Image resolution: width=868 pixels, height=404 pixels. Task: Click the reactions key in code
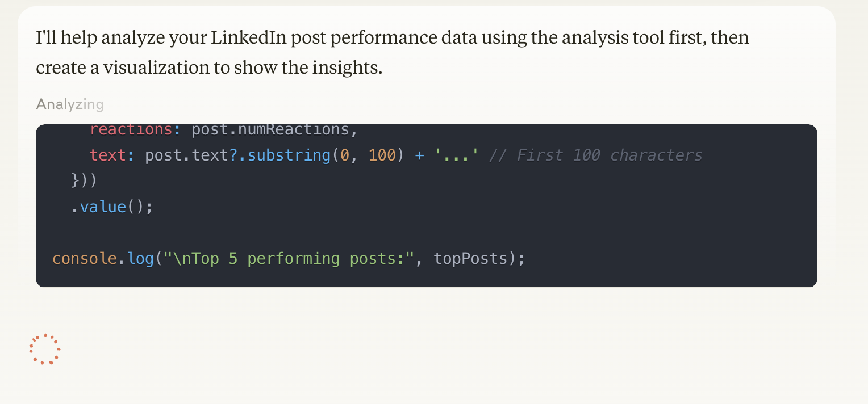(131, 130)
